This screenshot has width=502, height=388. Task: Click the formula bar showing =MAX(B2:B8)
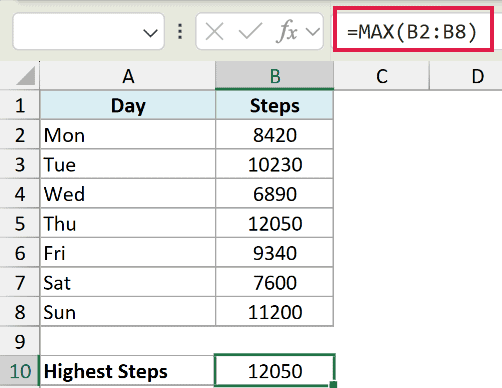[x=413, y=30]
